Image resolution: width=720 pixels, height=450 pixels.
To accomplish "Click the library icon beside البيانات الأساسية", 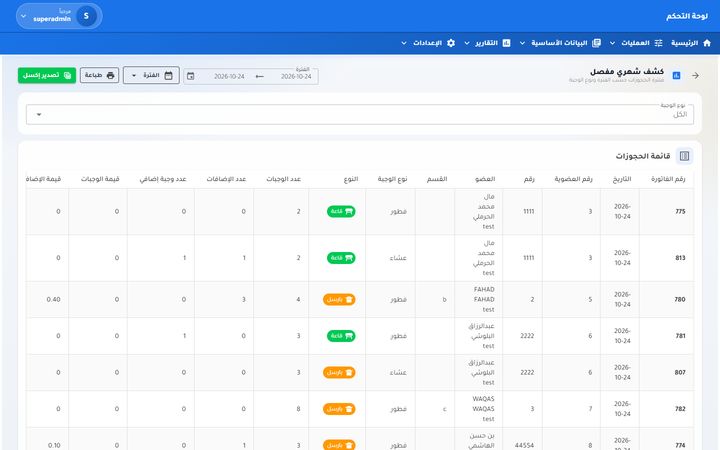I will coord(596,43).
